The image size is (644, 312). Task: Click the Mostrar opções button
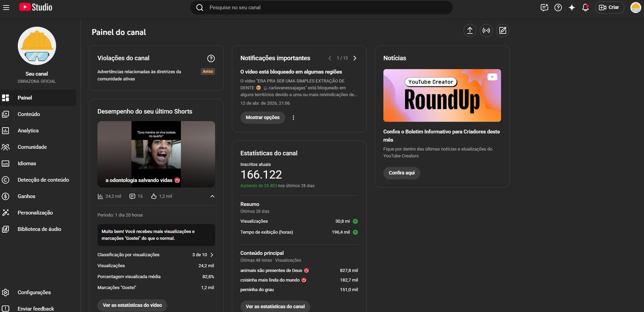[262, 118]
